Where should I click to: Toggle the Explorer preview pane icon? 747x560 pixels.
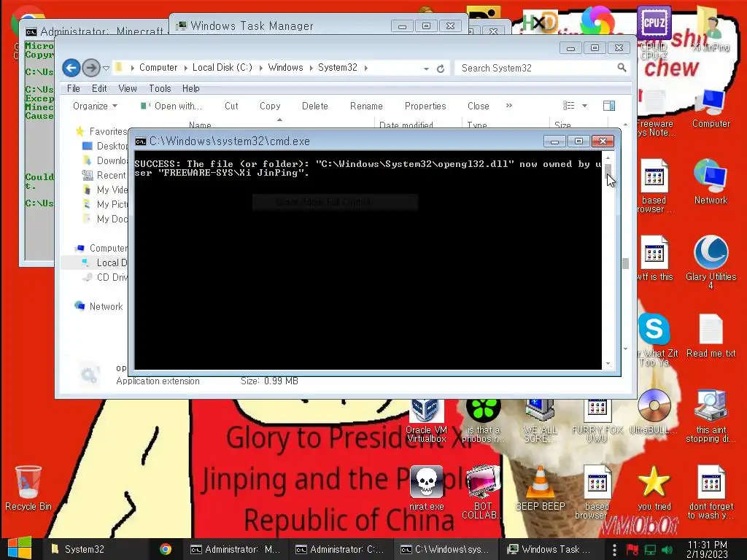(609, 106)
